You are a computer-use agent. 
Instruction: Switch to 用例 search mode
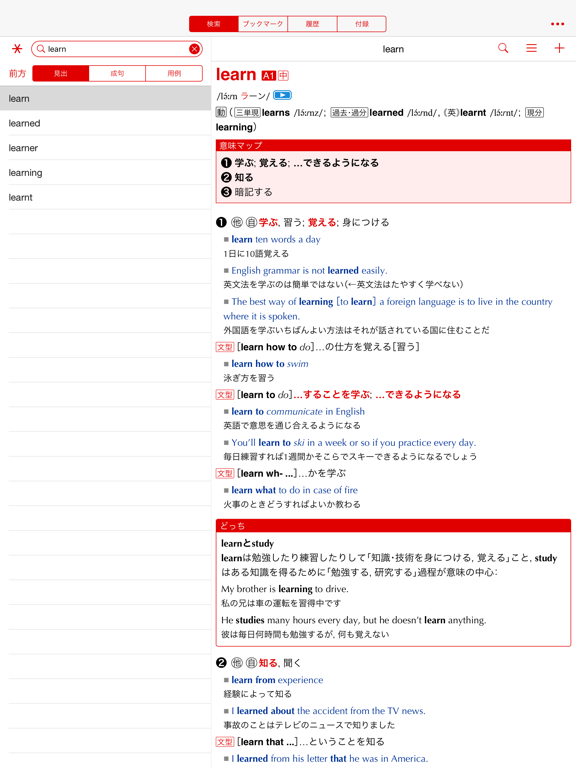(x=174, y=73)
